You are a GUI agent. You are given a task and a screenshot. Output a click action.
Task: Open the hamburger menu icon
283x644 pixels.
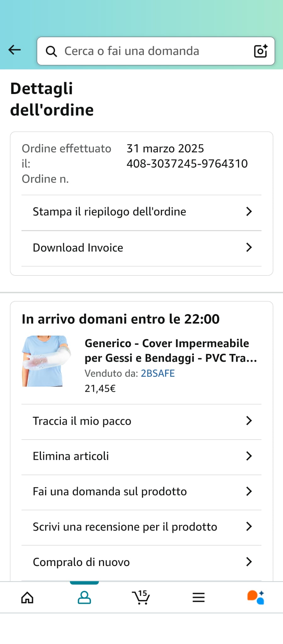[x=198, y=597]
